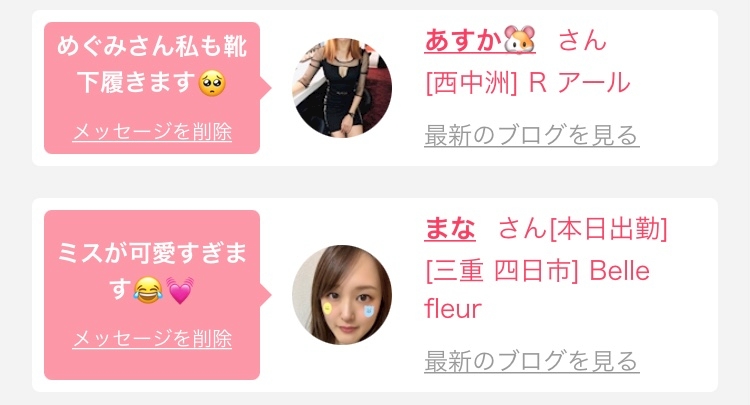Open まな's profile name link
The height and width of the screenshot is (405, 750).
coord(450,229)
